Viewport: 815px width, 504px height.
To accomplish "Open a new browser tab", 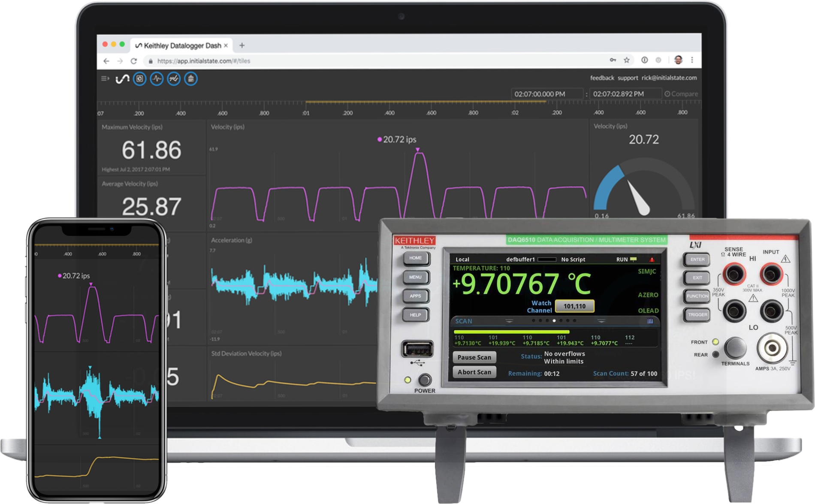I will click(242, 45).
